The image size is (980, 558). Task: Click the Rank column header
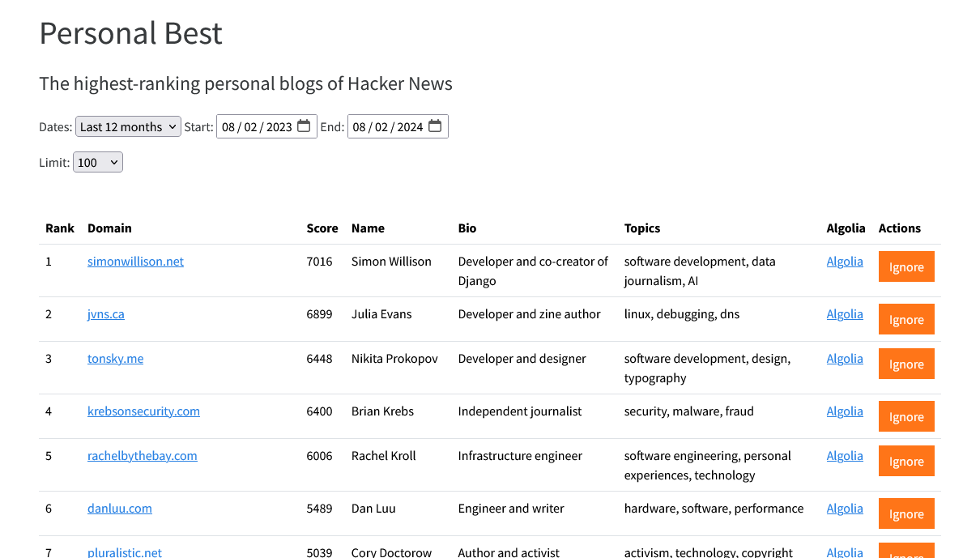(60, 228)
